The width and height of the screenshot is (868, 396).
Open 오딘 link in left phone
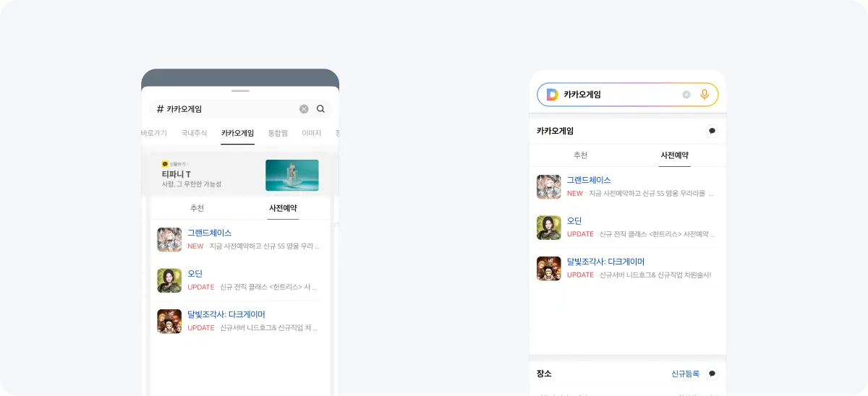[195, 274]
